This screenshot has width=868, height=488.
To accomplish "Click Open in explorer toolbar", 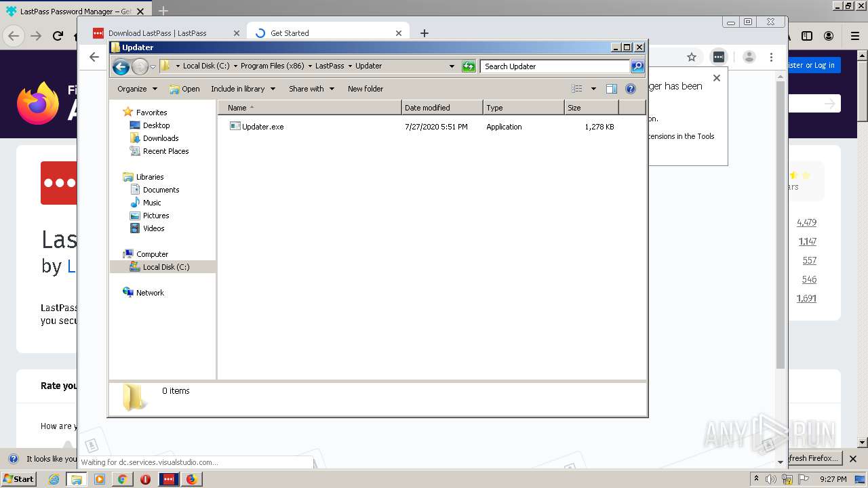I will coord(184,89).
